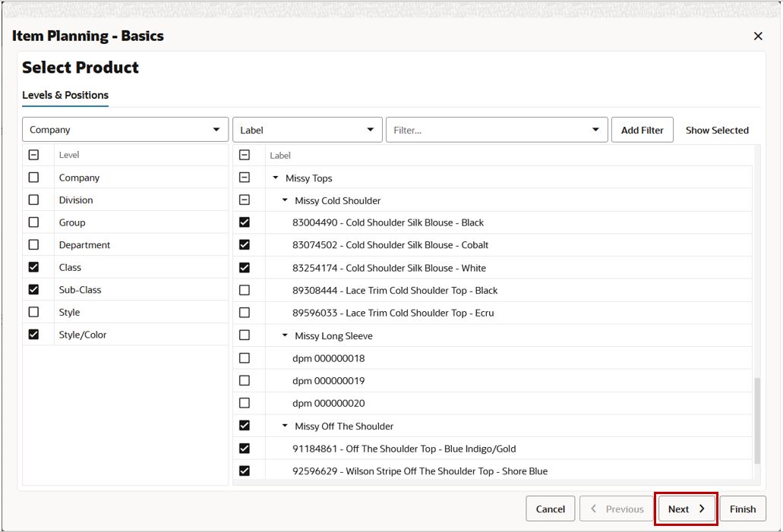This screenshot has width=783, height=532.
Task: Click the Label column header text
Action: click(x=280, y=156)
